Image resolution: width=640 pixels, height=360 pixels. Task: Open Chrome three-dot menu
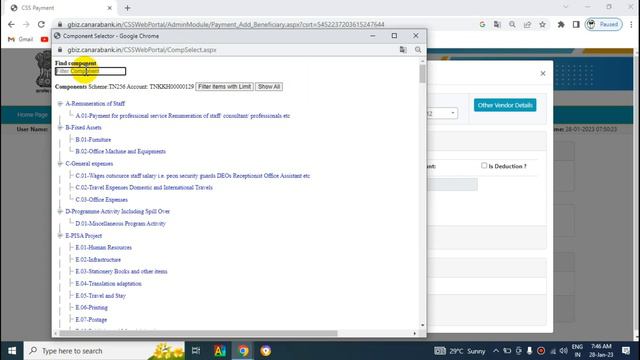coord(631,24)
